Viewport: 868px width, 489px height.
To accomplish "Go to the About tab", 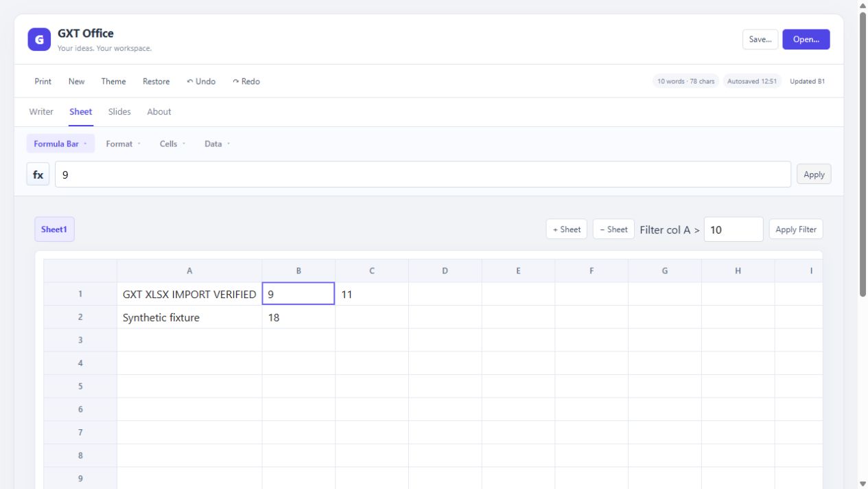I will (159, 111).
